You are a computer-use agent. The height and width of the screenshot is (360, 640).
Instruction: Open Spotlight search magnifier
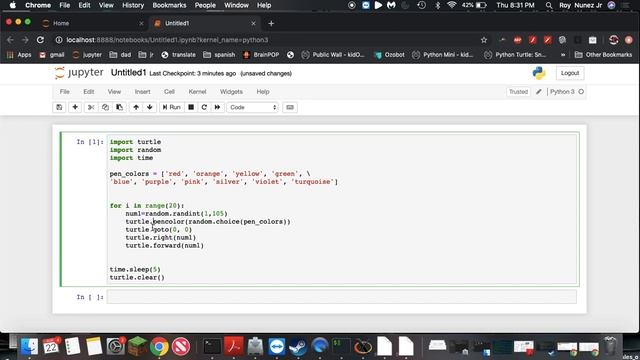549,5
